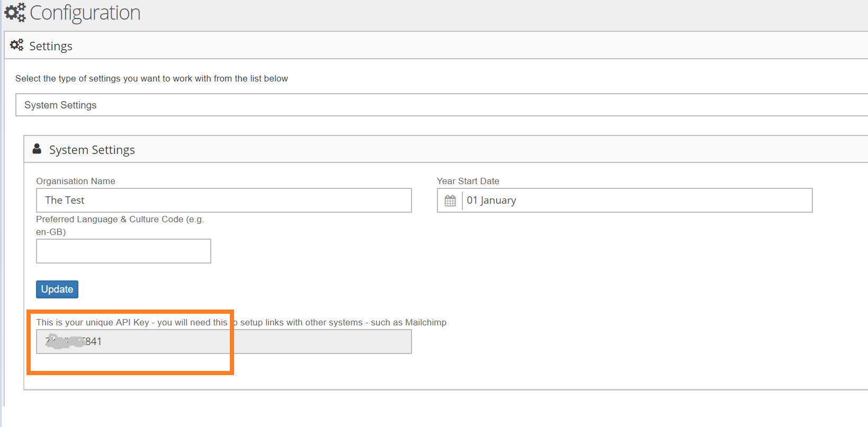Click the Settings panel header text

click(51, 46)
